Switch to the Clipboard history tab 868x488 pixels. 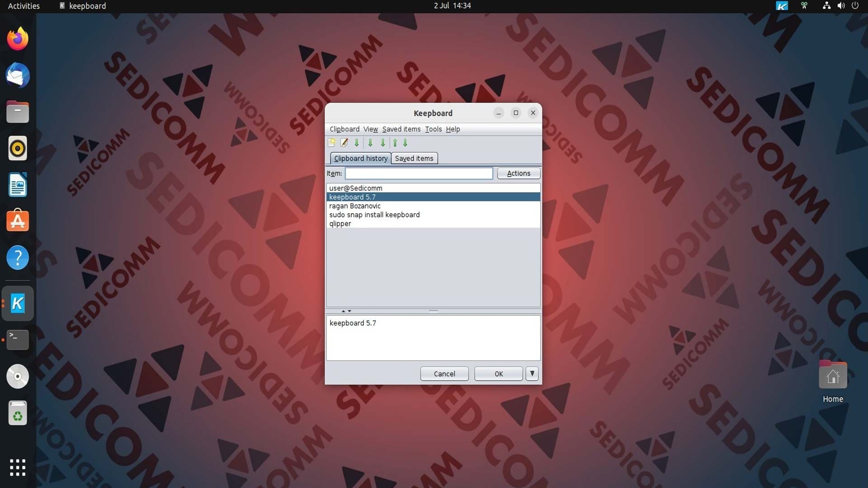(360, 158)
